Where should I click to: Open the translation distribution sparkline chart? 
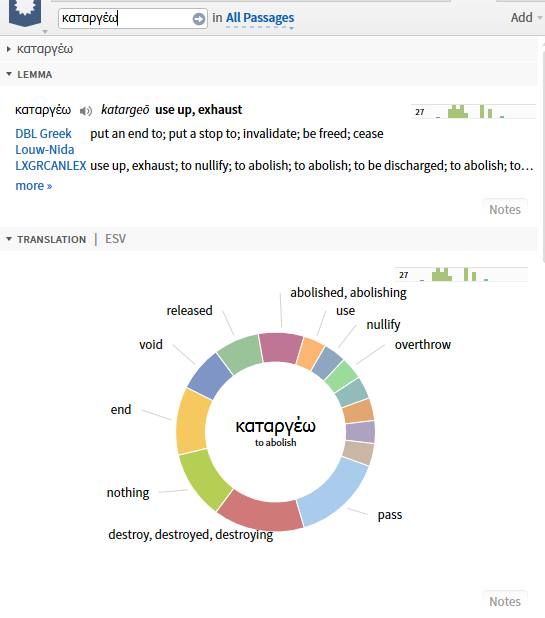click(x=461, y=274)
